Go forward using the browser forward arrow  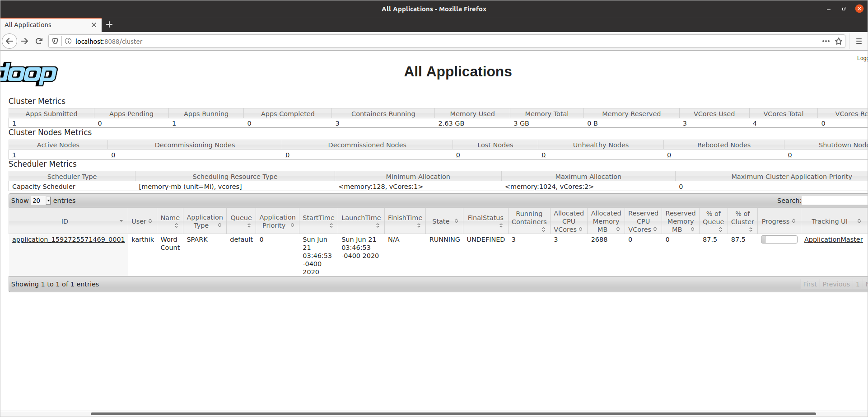pyautogui.click(x=25, y=41)
